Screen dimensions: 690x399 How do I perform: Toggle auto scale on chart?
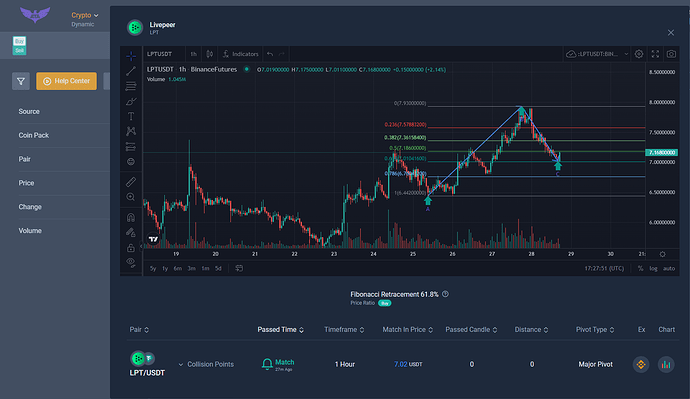(669, 268)
